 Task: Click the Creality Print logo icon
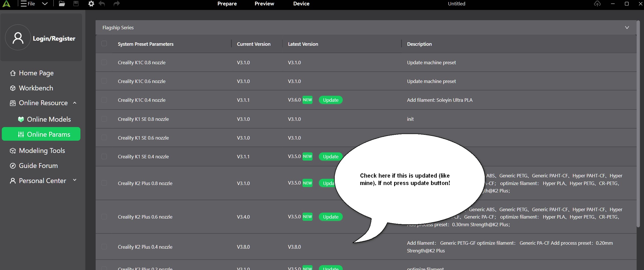point(6,4)
